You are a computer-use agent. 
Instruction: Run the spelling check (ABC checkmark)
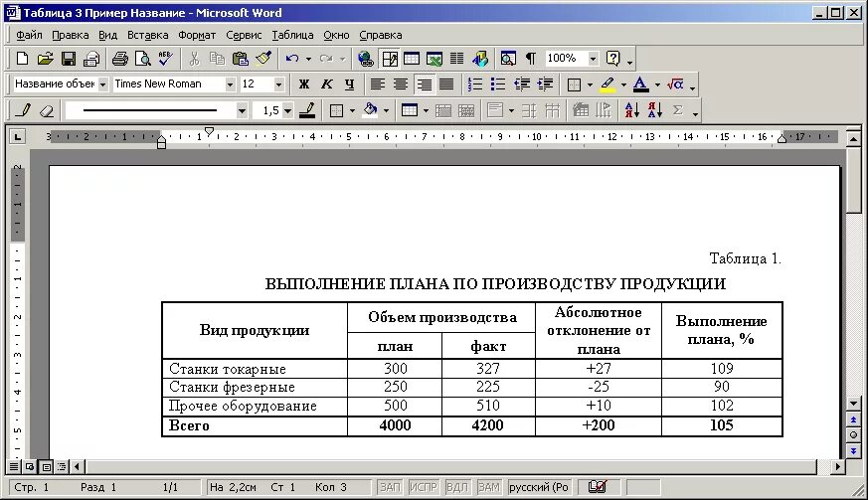point(165,58)
